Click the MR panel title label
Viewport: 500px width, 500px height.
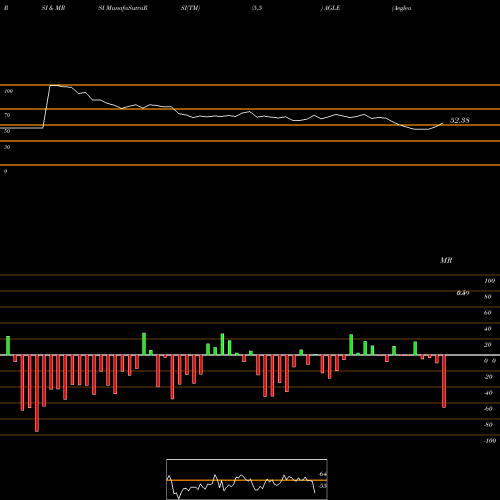click(x=446, y=260)
